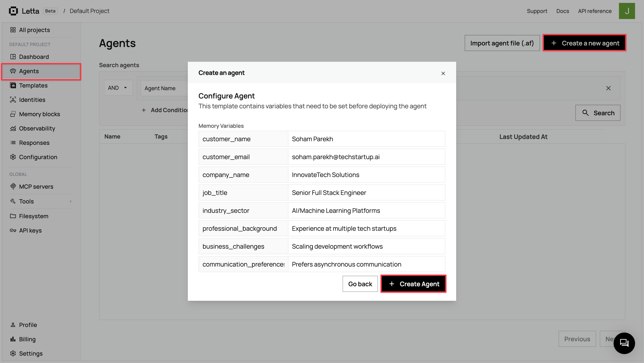Viewport: 644px width, 363px height.
Task: Open the Docs page
Action: coord(562,11)
